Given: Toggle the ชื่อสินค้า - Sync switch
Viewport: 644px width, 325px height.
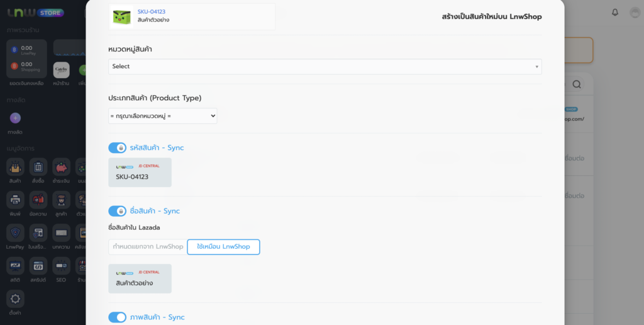Looking at the screenshot, I should pyautogui.click(x=118, y=211).
